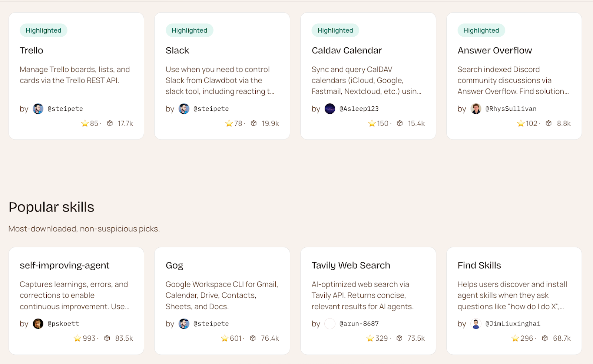Open the Trello skill title
The height and width of the screenshot is (364, 593).
point(32,50)
